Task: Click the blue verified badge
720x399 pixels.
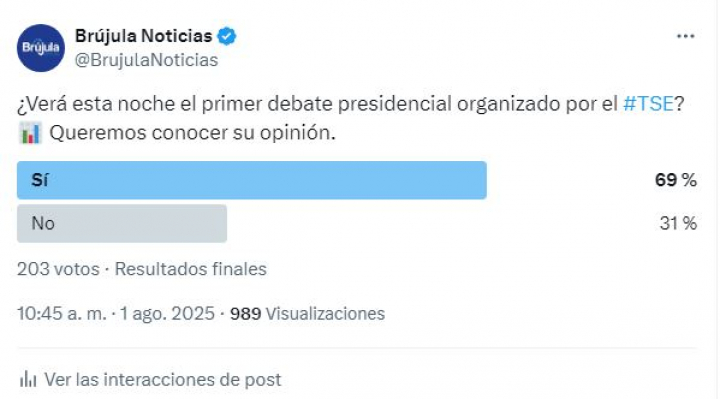Action: [x=226, y=36]
